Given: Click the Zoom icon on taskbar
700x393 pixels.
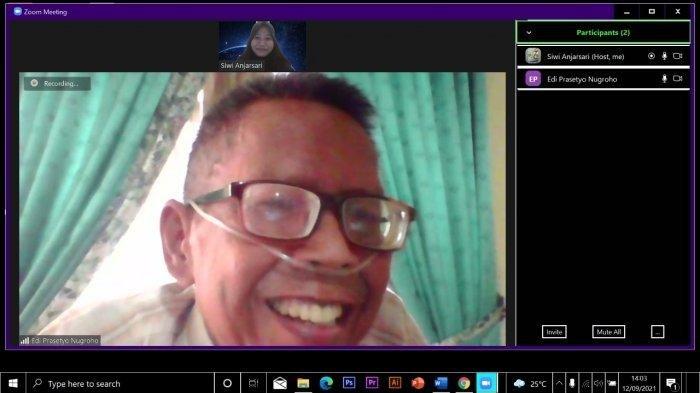Looking at the screenshot, I should click(486, 383).
